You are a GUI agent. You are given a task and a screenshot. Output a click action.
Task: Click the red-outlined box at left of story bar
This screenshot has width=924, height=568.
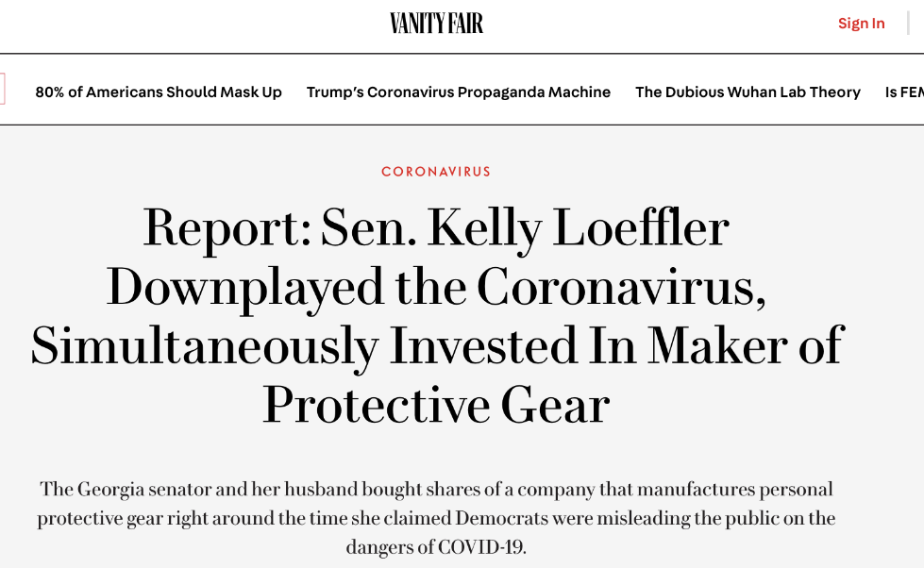(x=2, y=90)
